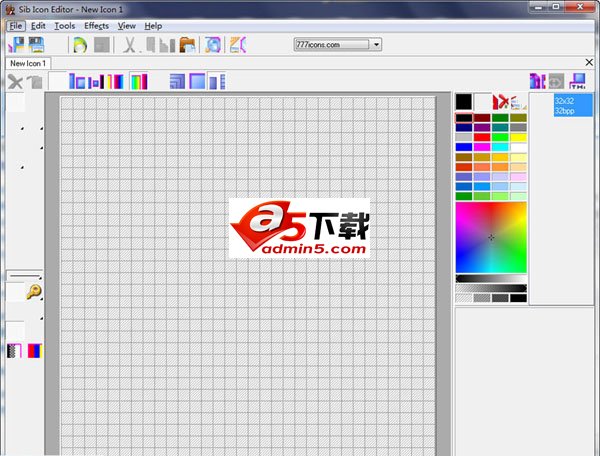Click the transparent color icon above palette
Image resolution: width=600 pixels, height=456 pixels.
(x=503, y=101)
